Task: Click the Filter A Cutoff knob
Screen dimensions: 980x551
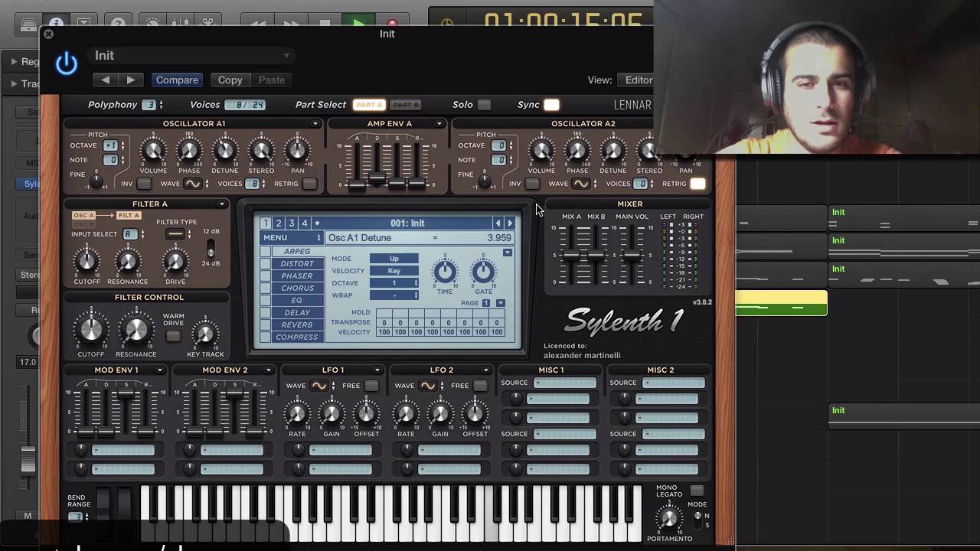Action: 87,262
